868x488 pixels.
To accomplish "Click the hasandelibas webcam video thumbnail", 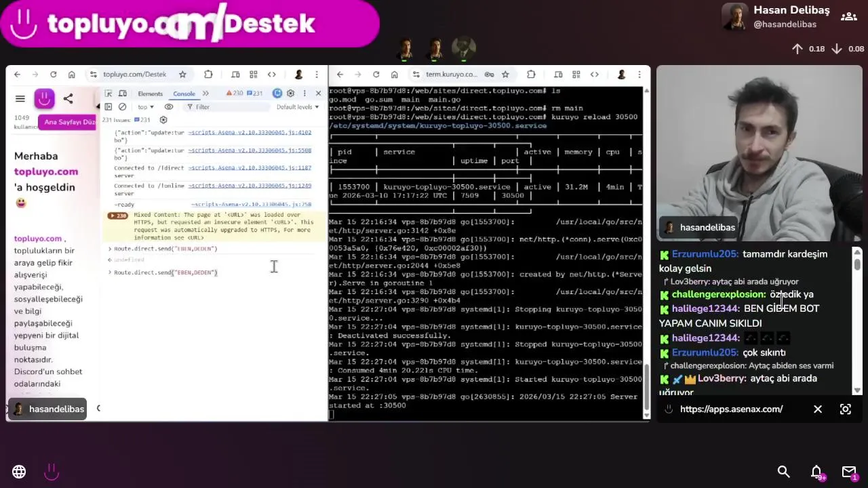I will (x=759, y=153).
